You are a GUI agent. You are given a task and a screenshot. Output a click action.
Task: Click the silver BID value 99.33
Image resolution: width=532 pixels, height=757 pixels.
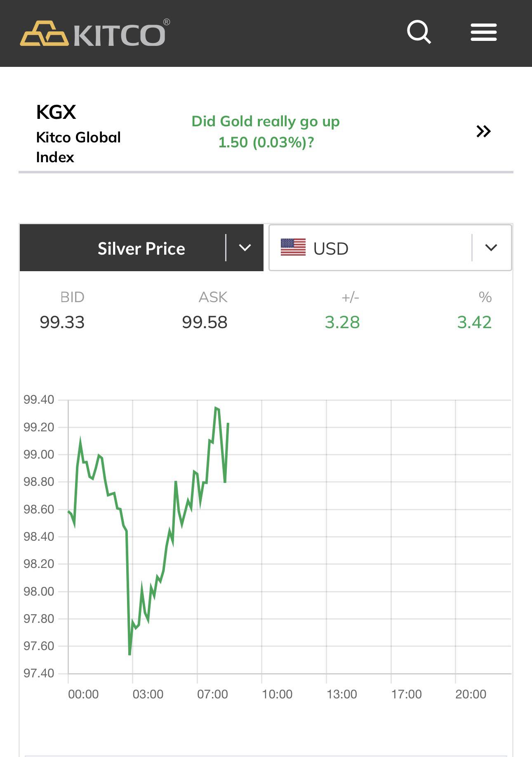coord(62,322)
